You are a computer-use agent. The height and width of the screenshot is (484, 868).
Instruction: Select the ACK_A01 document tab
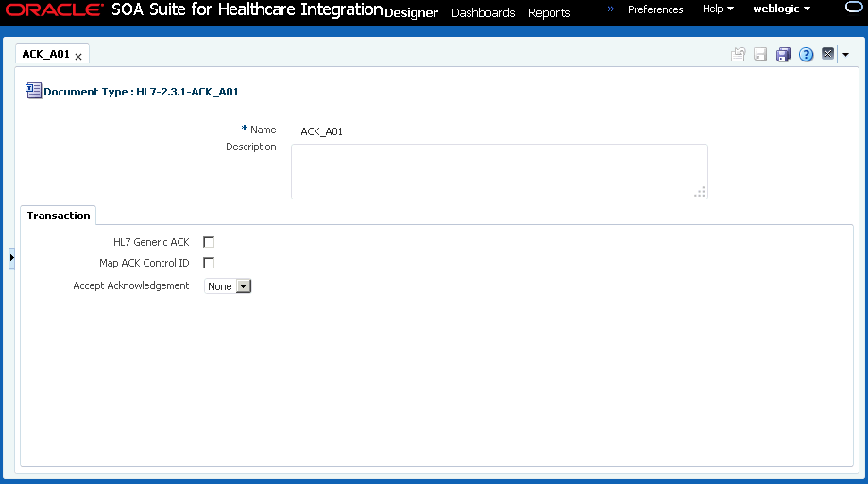coord(46,54)
